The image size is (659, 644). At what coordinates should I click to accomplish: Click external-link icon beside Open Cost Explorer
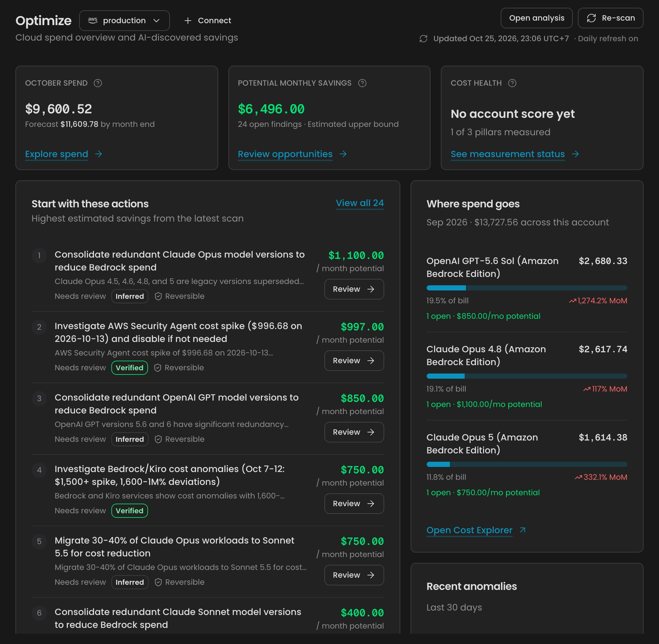tap(523, 530)
